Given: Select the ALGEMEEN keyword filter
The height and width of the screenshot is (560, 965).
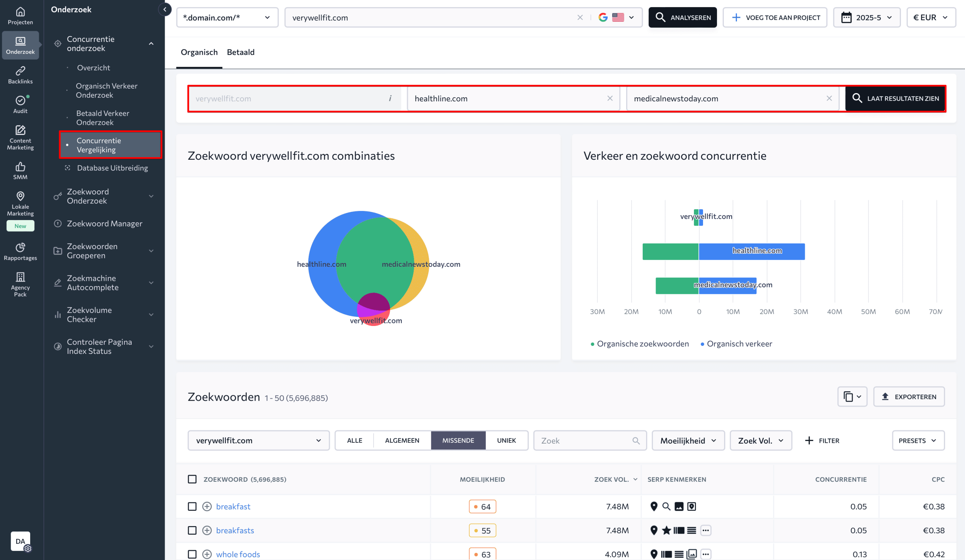Looking at the screenshot, I should [402, 441].
